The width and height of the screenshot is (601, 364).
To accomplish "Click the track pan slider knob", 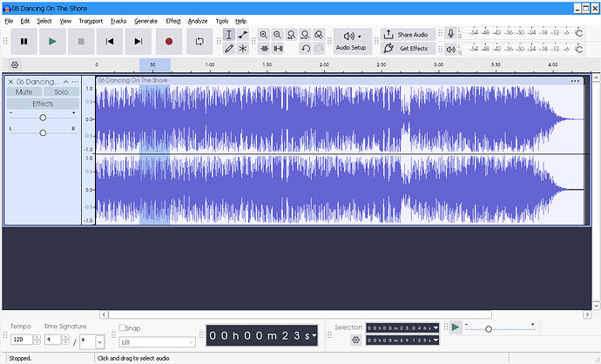I will [x=43, y=133].
